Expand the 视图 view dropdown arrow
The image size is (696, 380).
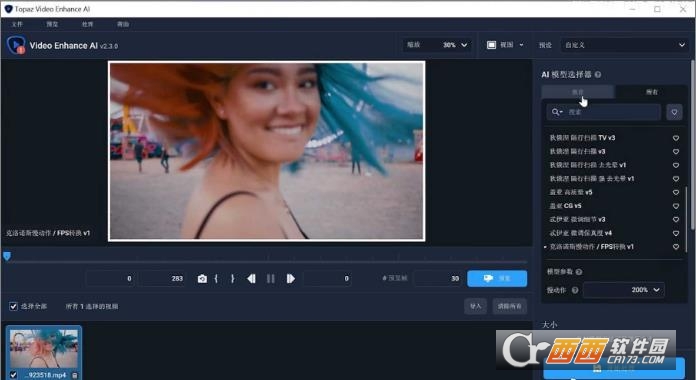coord(522,45)
